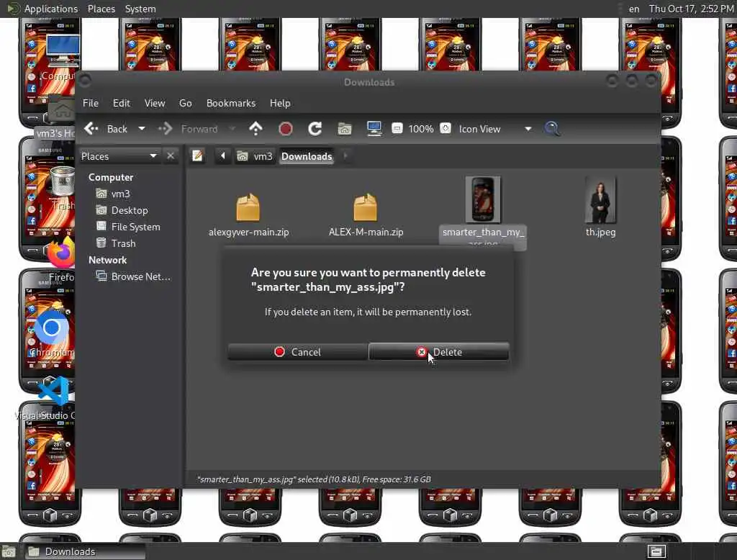Select the alexgyver-main.zip file
Image resolution: width=737 pixels, height=560 pixels.
(x=248, y=214)
